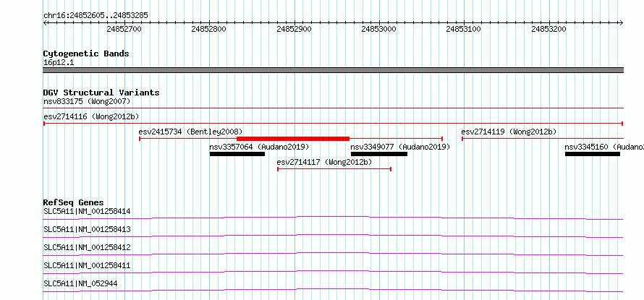
Task: Click the Cytogenetic Bands track title
Action: coord(86,53)
